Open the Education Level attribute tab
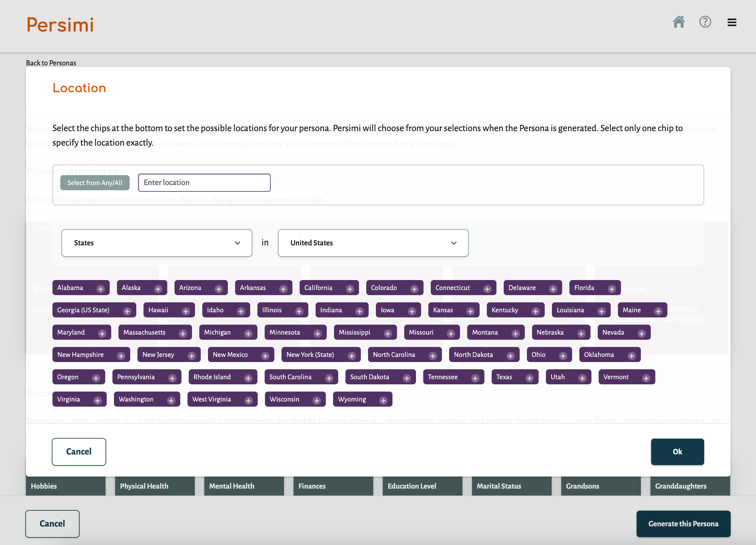 (422, 486)
